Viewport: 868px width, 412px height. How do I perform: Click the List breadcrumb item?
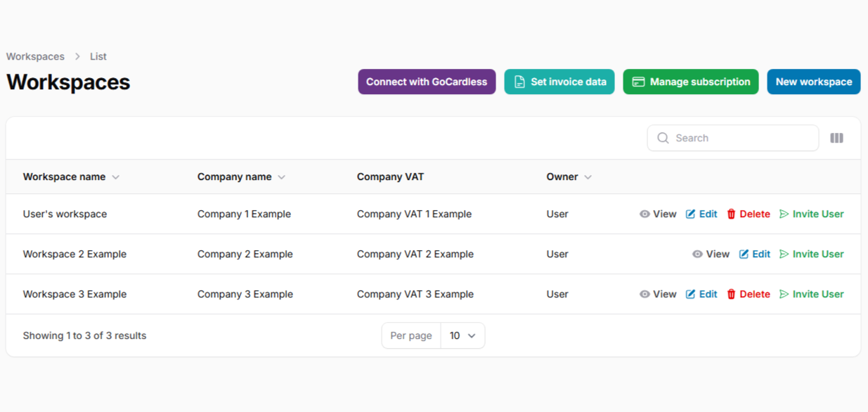pos(98,56)
